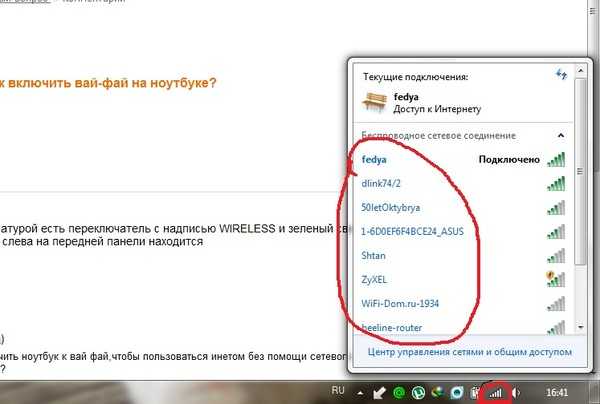This screenshot has height=404, width=600.
Task: Click the orange page heading about вай-фай
Action: pyautogui.click(x=108, y=83)
